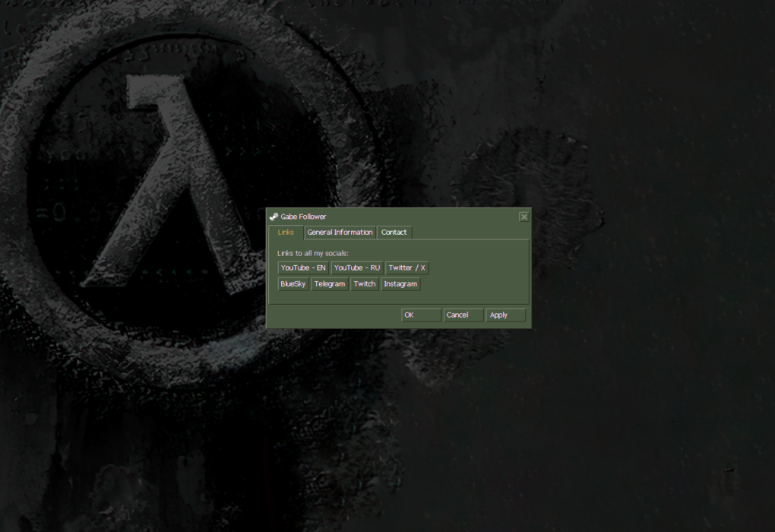Click the Apply button
The image size is (775, 532).
(x=505, y=315)
